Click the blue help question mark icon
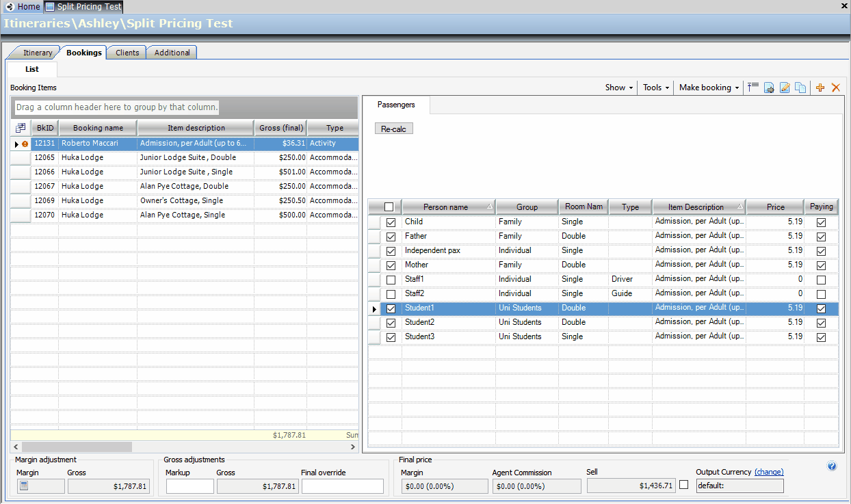The width and height of the screenshot is (851, 504). click(x=832, y=466)
